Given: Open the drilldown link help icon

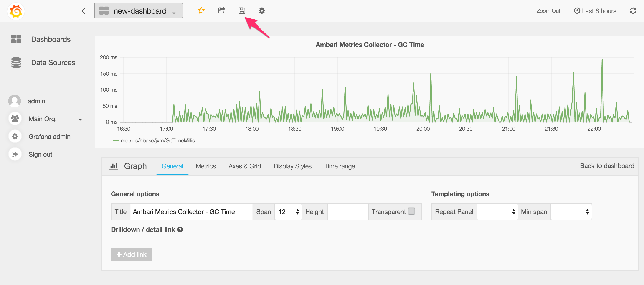Looking at the screenshot, I should pyautogui.click(x=180, y=229).
